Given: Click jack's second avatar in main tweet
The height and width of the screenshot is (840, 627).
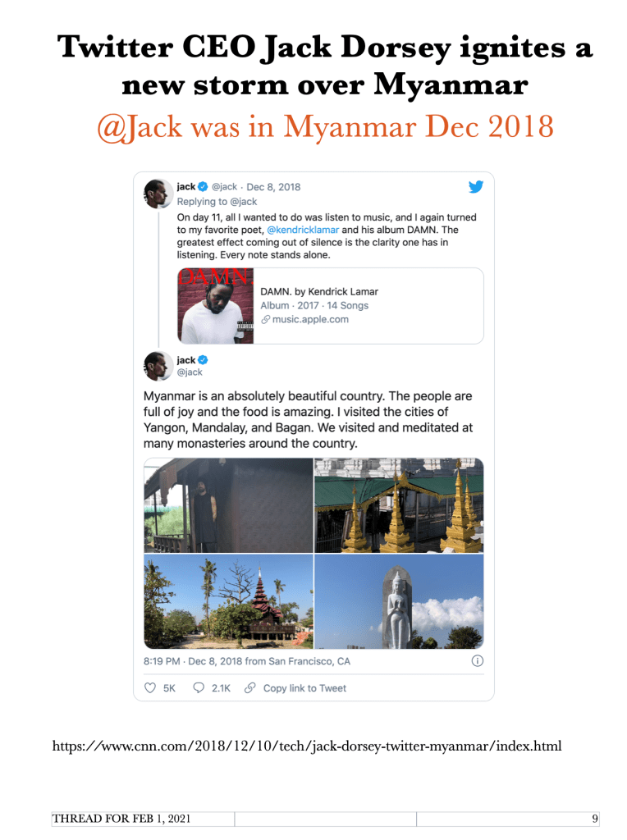Looking at the screenshot, I should 158,366.
